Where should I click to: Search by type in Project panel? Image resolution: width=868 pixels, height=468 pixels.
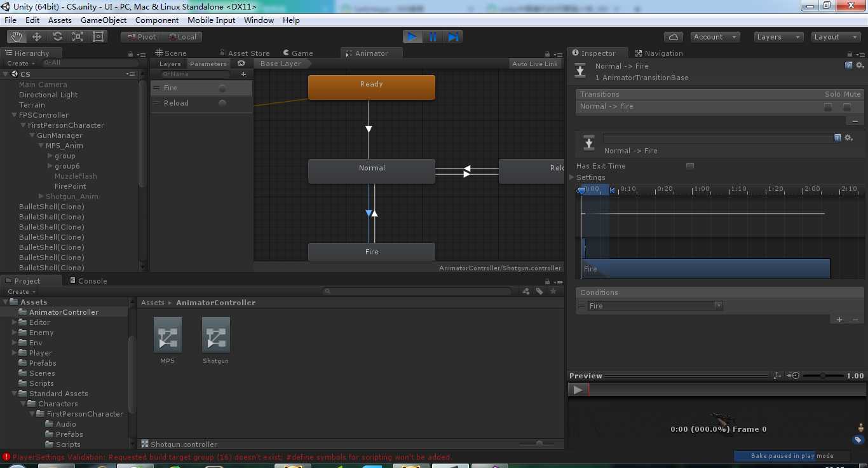(x=526, y=291)
